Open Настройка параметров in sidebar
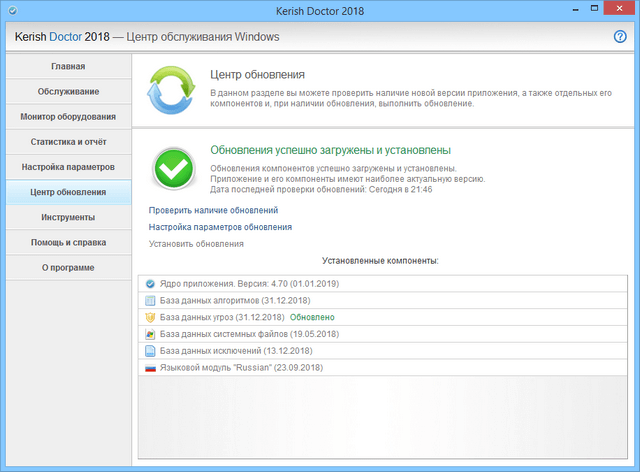 coord(68,167)
